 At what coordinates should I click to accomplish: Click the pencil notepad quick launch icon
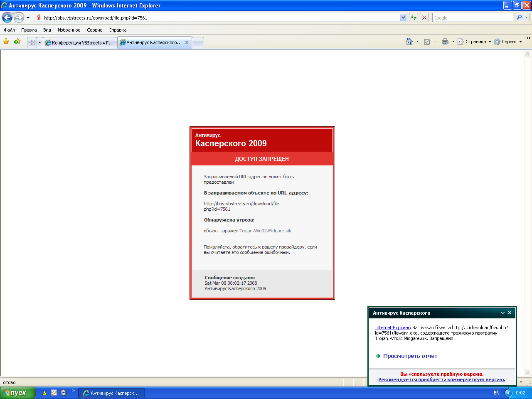tap(54, 393)
